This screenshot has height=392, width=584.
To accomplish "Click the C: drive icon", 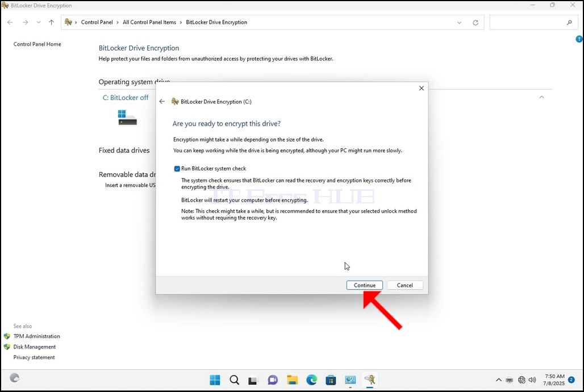I will [x=127, y=118].
